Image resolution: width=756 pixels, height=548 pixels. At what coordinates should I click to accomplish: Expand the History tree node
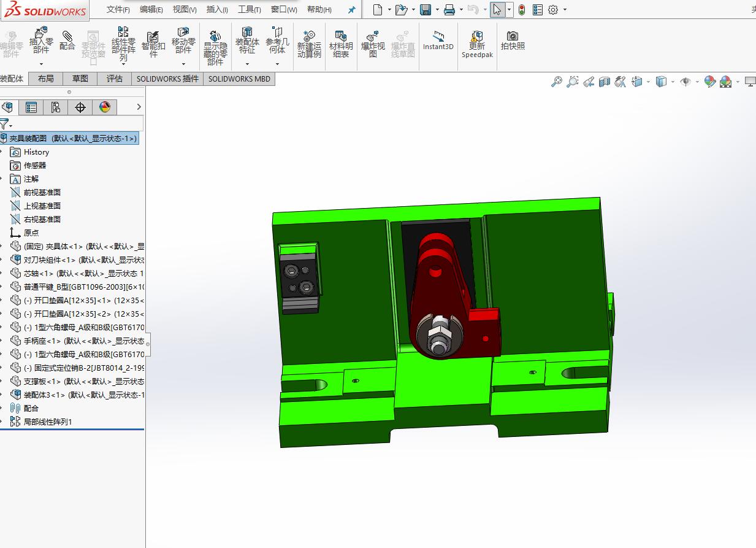[x=2, y=152]
